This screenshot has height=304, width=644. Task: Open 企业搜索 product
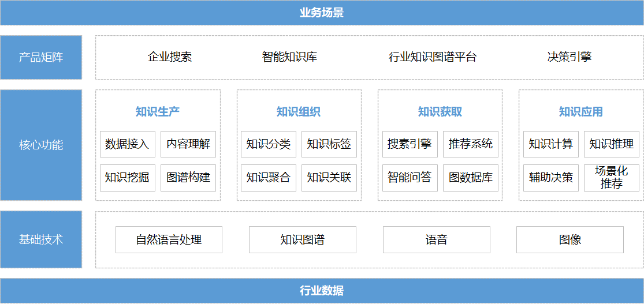170,57
